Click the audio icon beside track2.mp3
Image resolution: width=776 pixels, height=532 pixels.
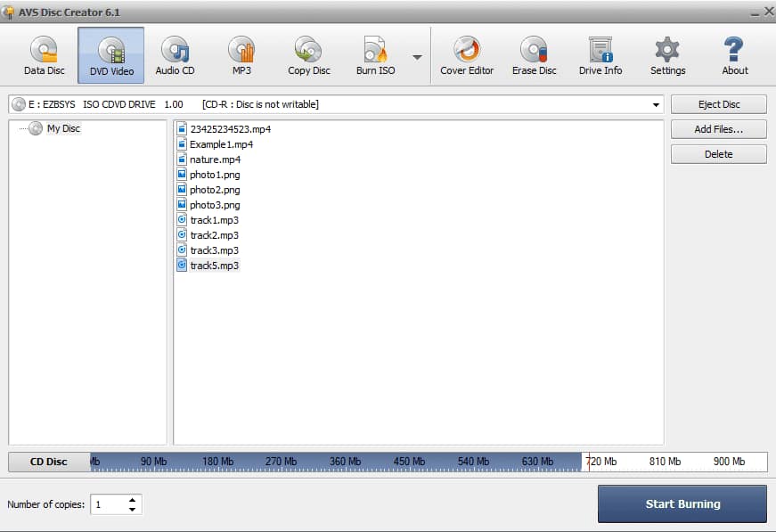click(x=182, y=234)
